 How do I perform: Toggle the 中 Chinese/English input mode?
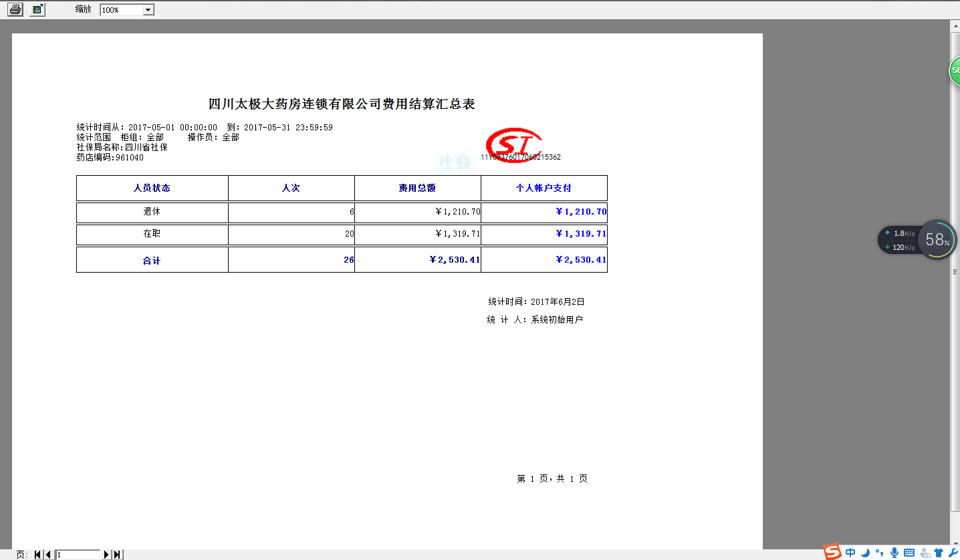pyautogui.click(x=850, y=553)
